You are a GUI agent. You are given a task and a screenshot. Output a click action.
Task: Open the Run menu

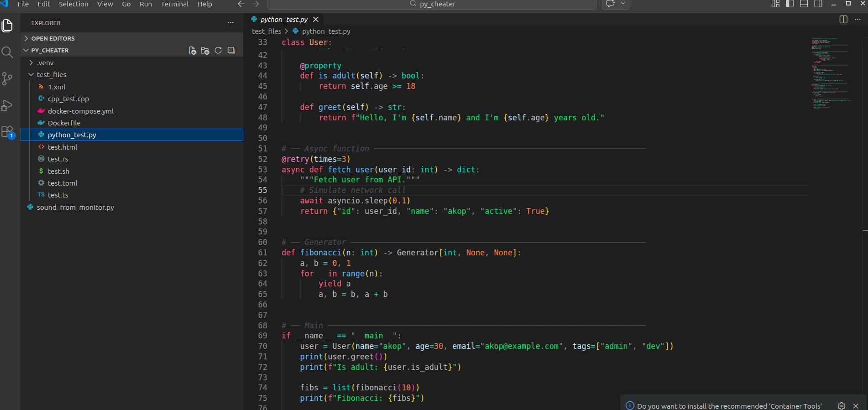pos(146,4)
